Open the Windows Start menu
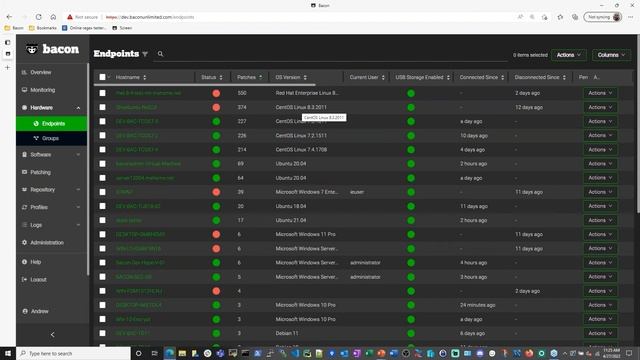This screenshot has width=640, height=360. (x=8, y=353)
